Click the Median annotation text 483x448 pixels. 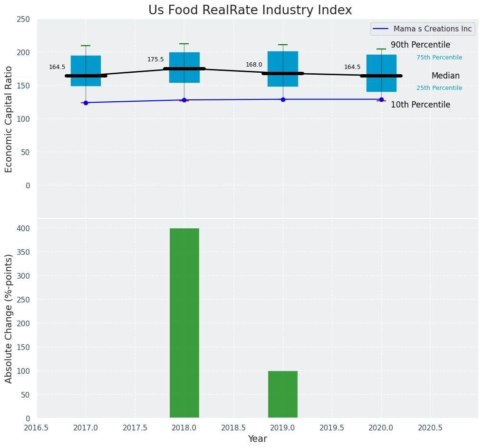tap(445, 76)
